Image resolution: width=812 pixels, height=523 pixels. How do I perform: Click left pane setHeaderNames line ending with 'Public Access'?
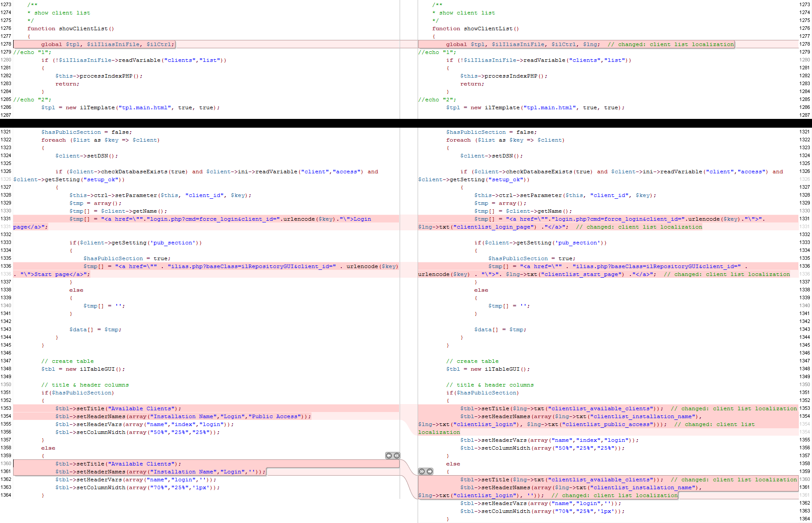pyautogui.click(x=183, y=416)
